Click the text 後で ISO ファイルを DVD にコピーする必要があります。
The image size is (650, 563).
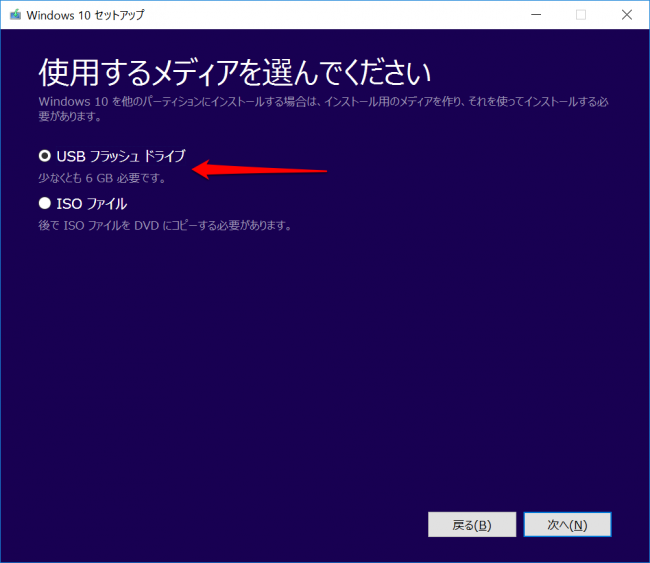click(x=165, y=226)
